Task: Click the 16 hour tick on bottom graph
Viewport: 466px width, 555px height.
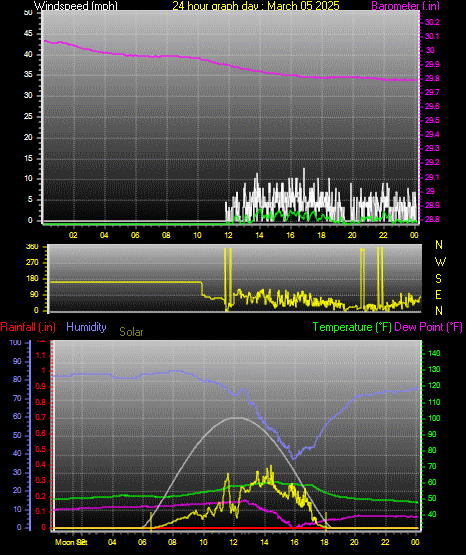Action: click(x=294, y=542)
